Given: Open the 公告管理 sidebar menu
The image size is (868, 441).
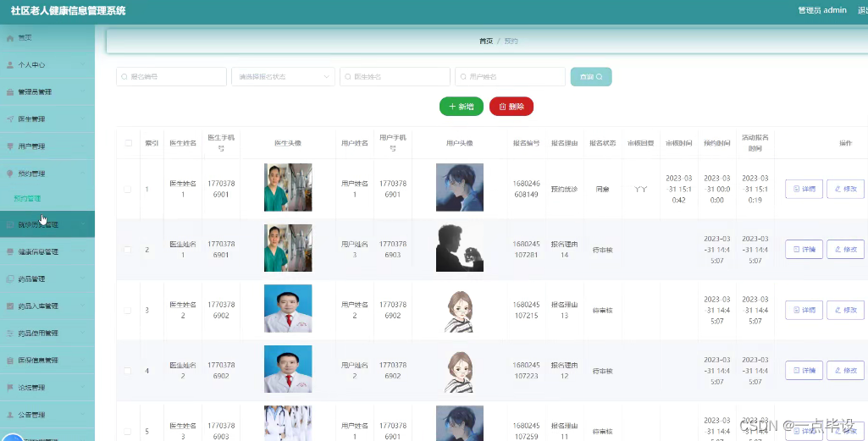Looking at the screenshot, I should coord(47,415).
